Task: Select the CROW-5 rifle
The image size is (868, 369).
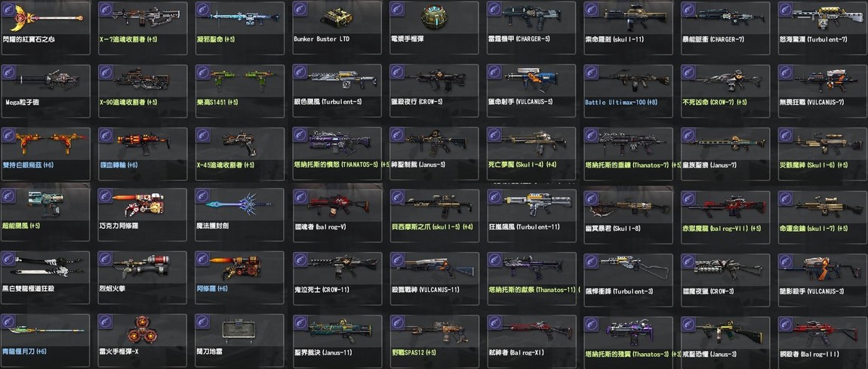Action: point(434,91)
